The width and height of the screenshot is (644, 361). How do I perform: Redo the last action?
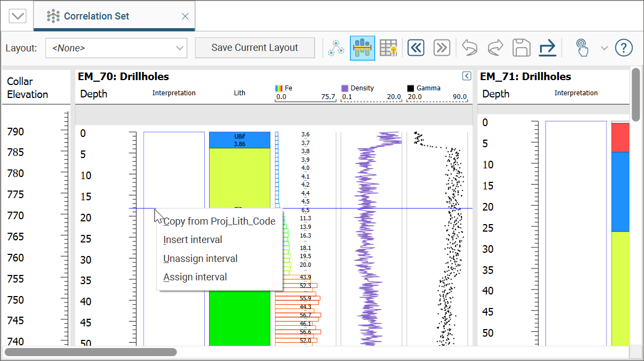point(495,48)
